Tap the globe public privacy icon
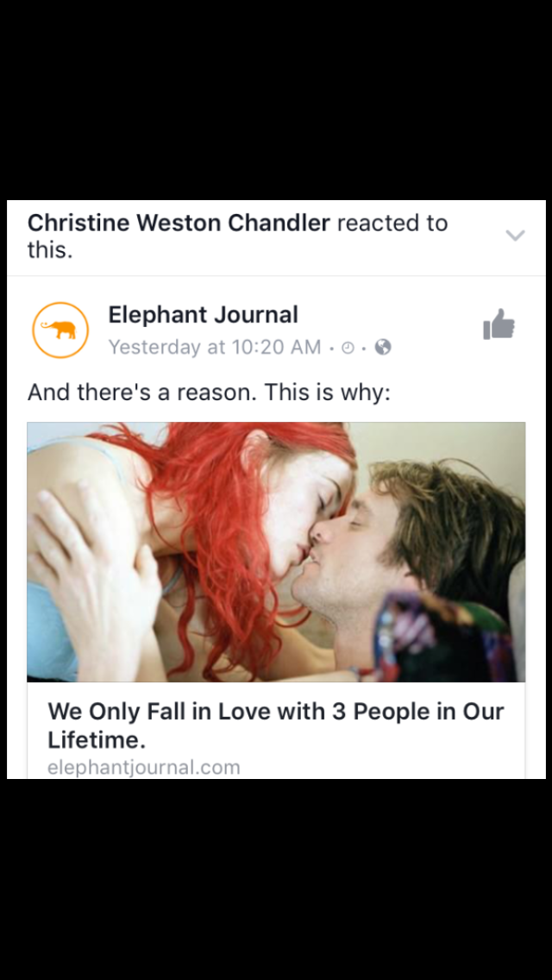The image size is (552, 980). [x=383, y=347]
